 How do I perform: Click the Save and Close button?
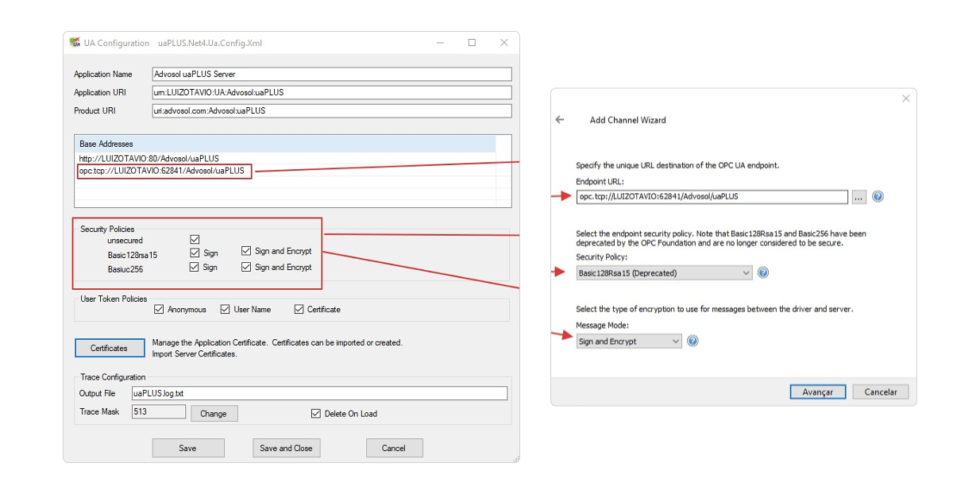tap(286, 448)
